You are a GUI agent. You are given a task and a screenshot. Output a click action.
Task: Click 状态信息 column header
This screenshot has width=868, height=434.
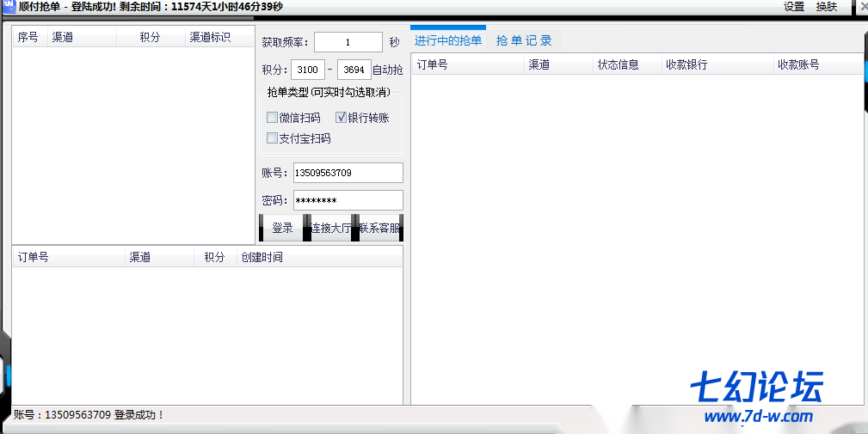click(x=627, y=64)
